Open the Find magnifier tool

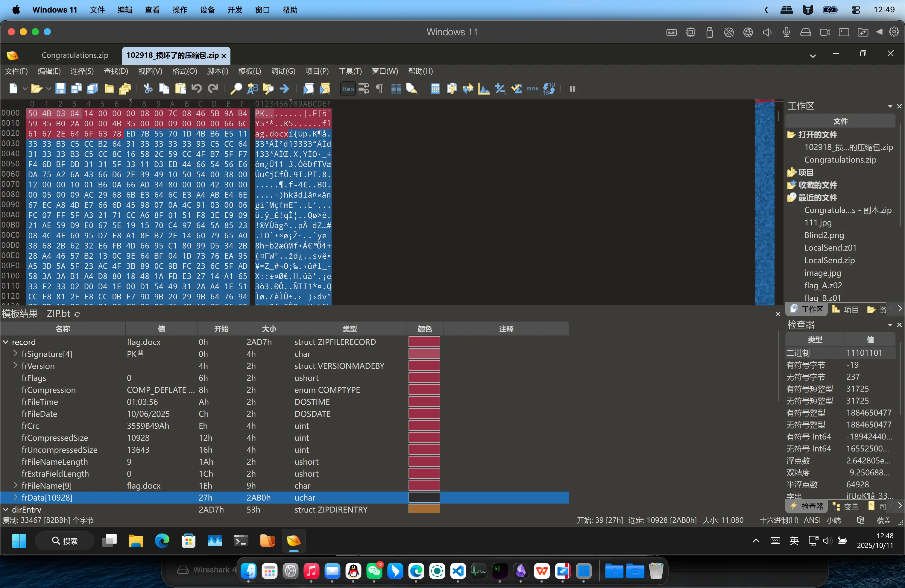pyautogui.click(x=236, y=89)
